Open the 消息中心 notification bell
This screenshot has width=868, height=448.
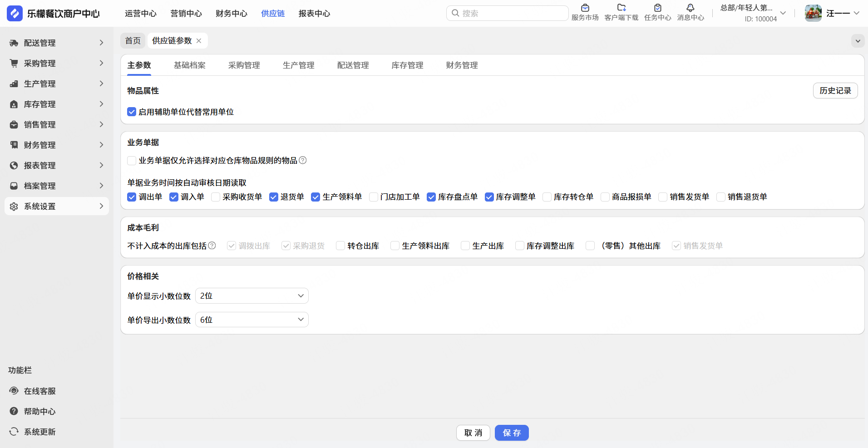pyautogui.click(x=690, y=8)
